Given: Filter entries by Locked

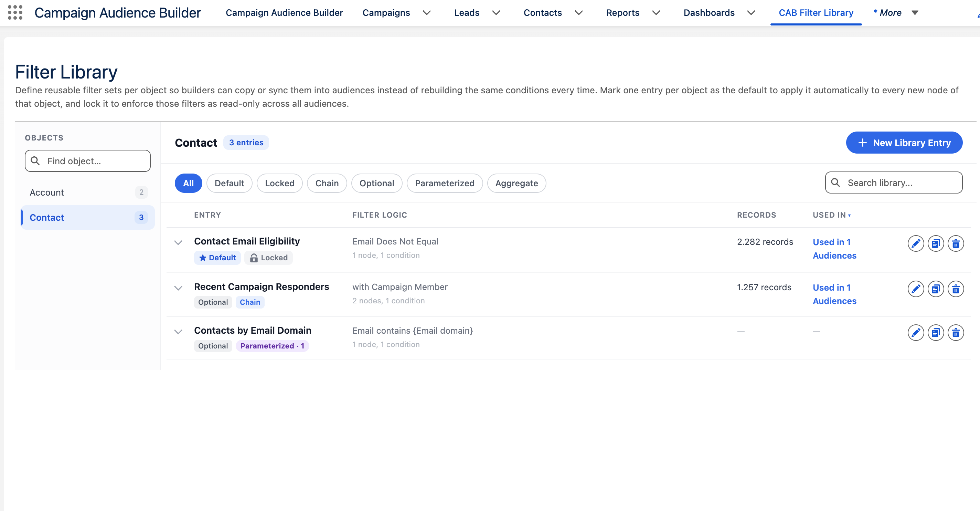Looking at the screenshot, I should tap(280, 183).
